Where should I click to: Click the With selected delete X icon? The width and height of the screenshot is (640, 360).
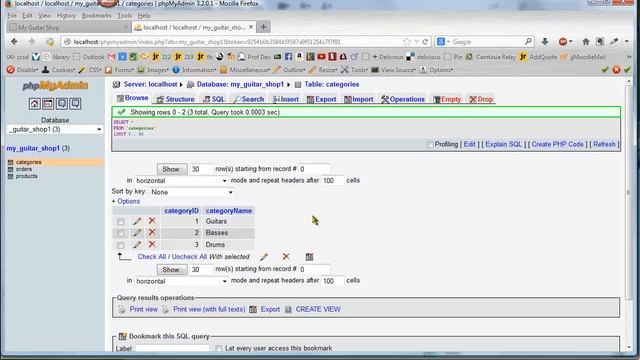(x=286, y=256)
